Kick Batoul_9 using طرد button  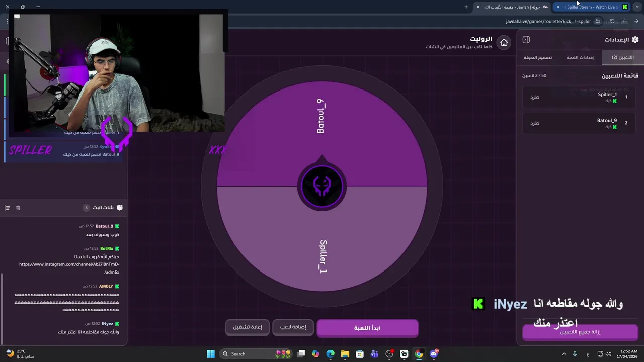tap(535, 123)
